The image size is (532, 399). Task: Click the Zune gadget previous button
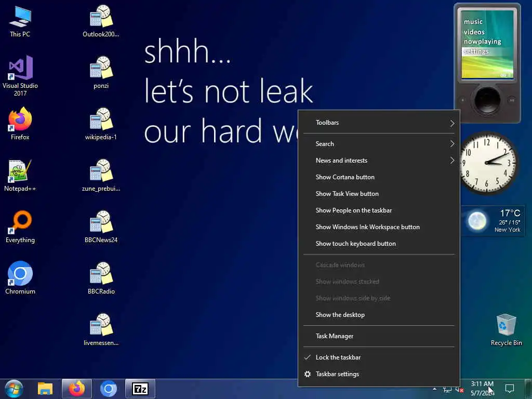tap(463, 100)
